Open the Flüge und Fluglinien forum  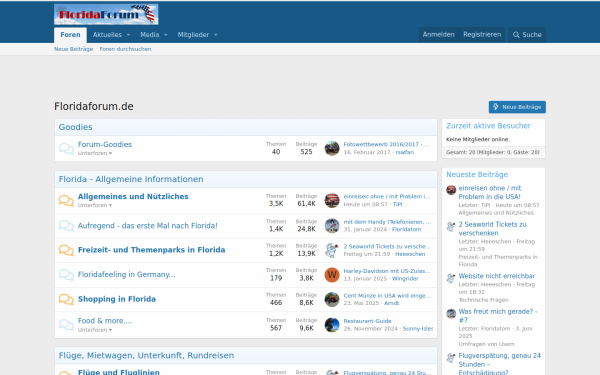pyautogui.click(x=119, y=372)
